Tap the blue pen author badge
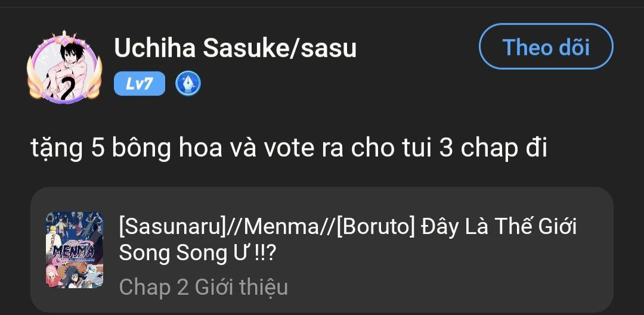This screenshot has height=315, width=644. 188,84
